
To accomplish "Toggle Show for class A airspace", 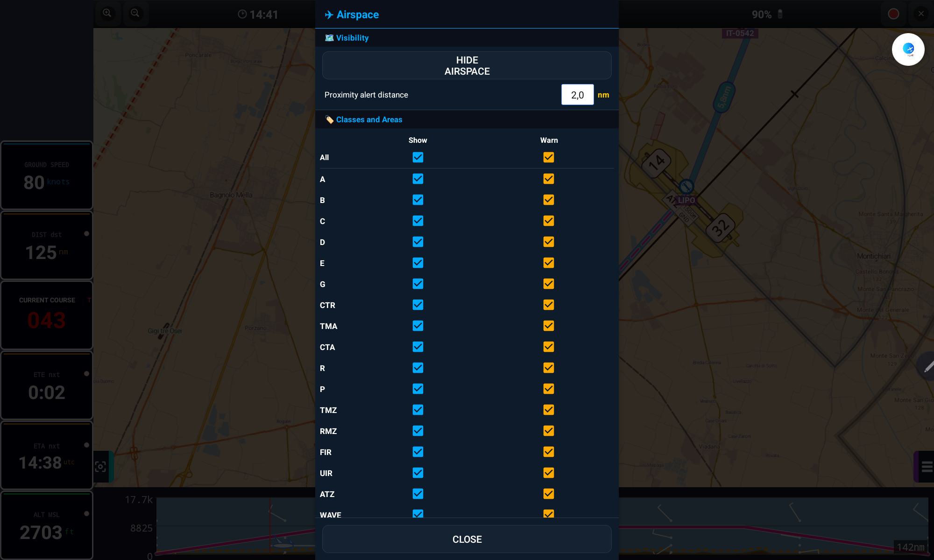I will tap(418, 179).
